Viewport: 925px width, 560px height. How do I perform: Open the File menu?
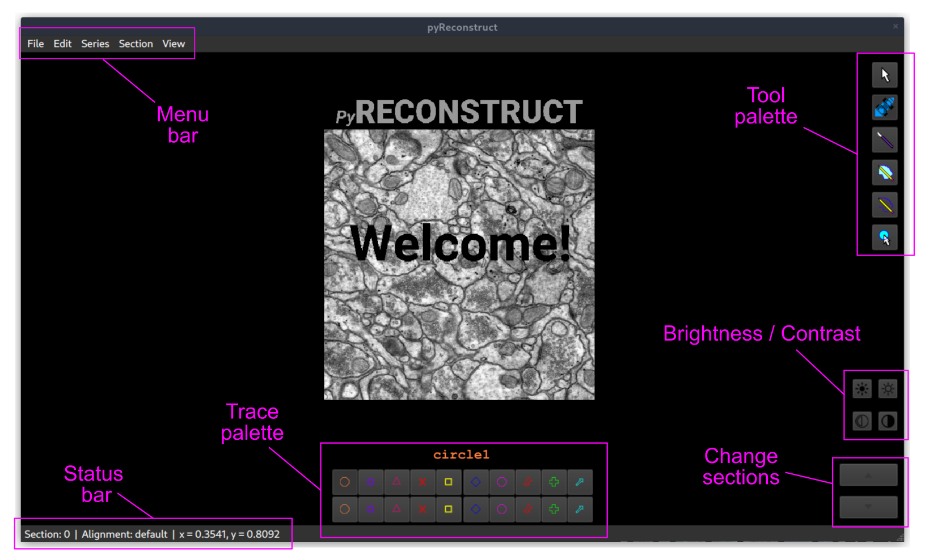pyautogui.click(x=36, y=44)
